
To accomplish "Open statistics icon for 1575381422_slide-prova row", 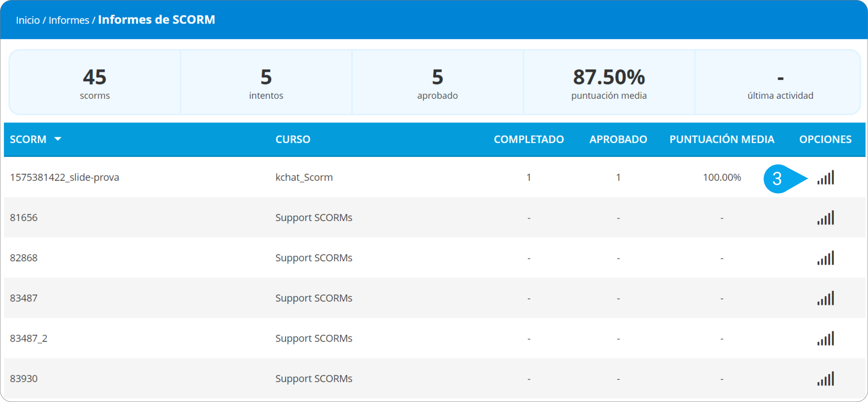I will click(x=825, y=178).
